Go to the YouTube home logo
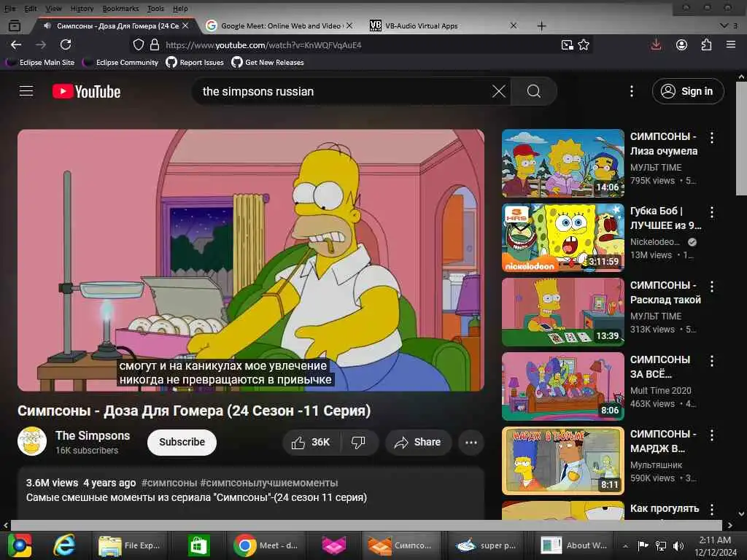The height and width of the screenshot is (560, 747). (x=86, y=91)
